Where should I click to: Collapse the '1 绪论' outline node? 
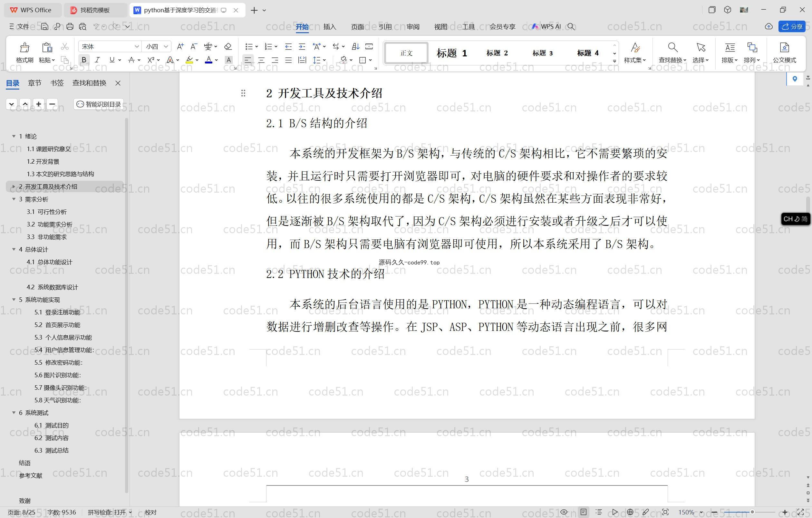(x=14, y=136)
